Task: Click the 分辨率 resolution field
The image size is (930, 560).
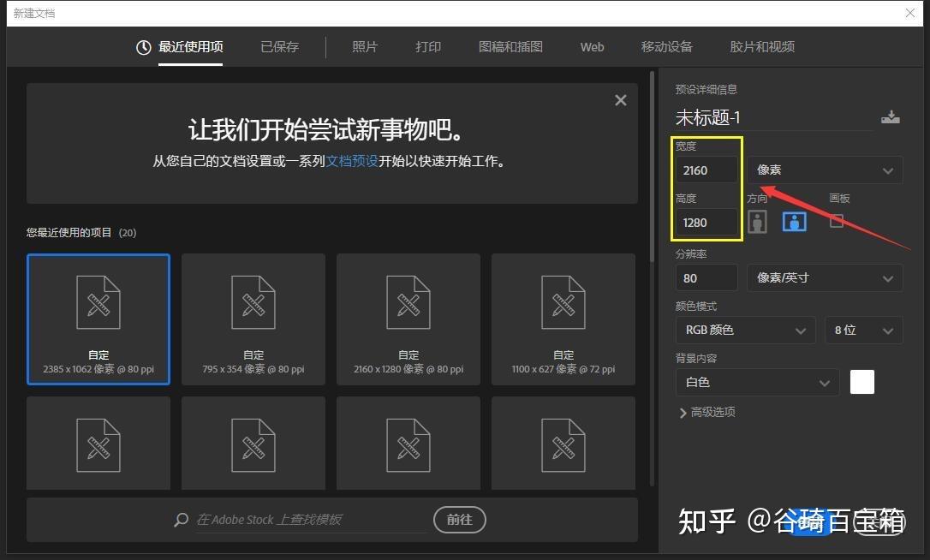Action: tap(706, 277)
